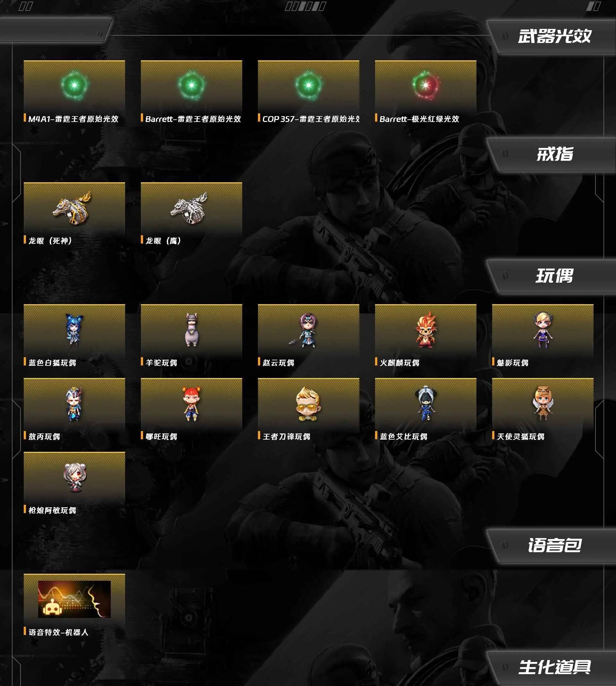Click the 蓝色白狐玩偶 doll
616x686 pixels.
74,330
